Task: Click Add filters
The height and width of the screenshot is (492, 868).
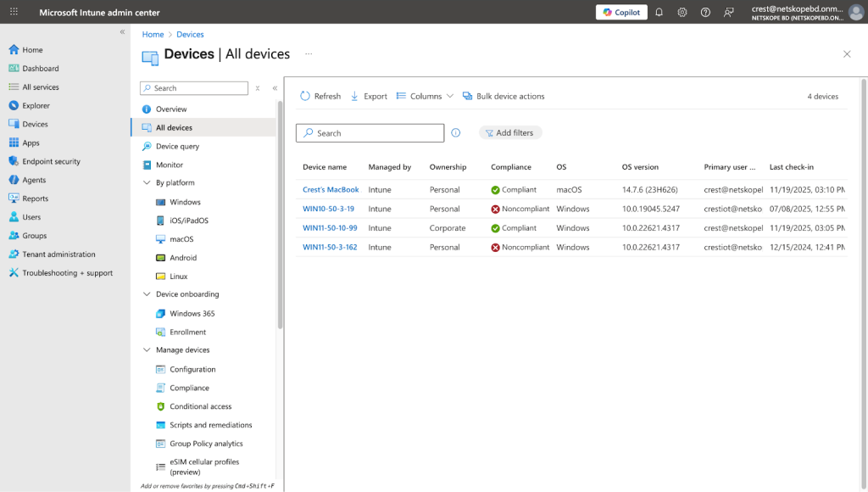Action: pyautogui.click(x=509, y=133)
